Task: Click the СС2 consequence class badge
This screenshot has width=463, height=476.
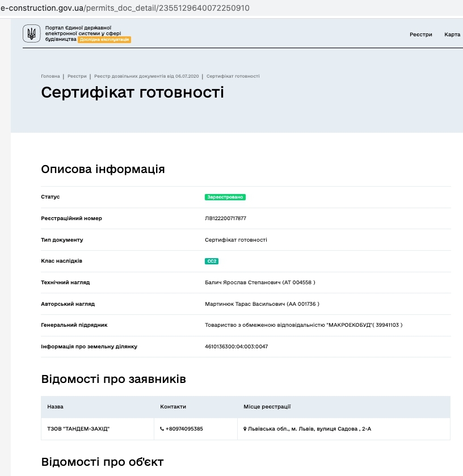Action: [212, 261]
